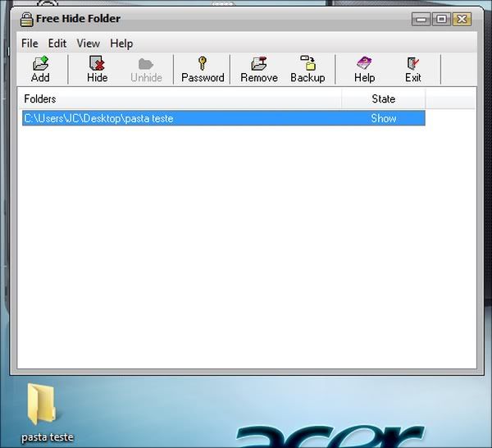Click the Show state cell
Viewport: 492px width, 448px height.
point(384,118)
